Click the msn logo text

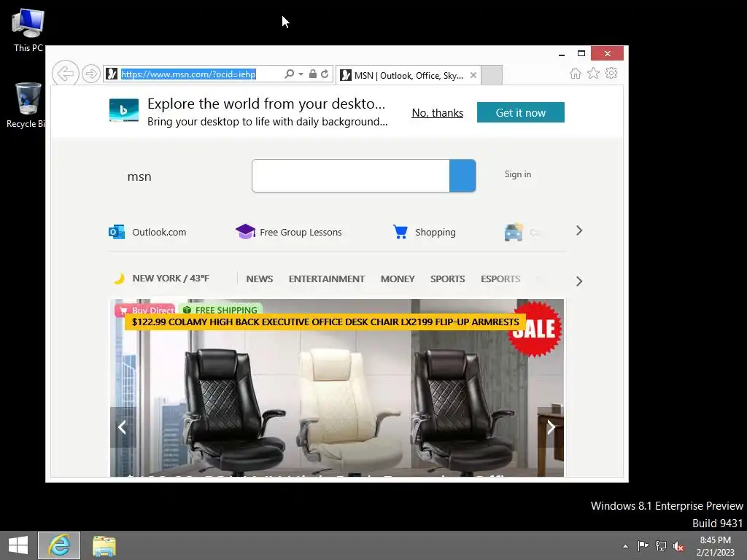click(x=139, y=176)
